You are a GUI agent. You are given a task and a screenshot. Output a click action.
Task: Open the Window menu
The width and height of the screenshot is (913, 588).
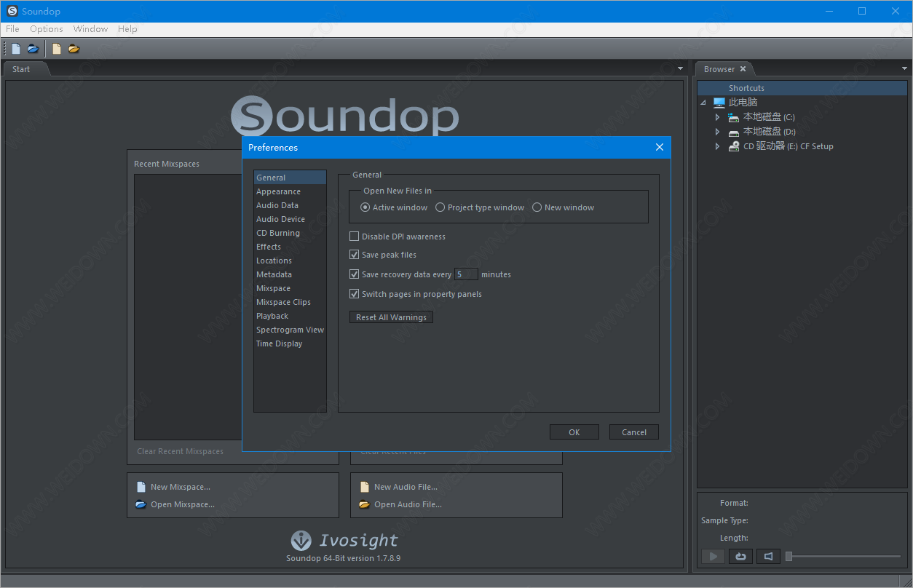click(90, 29)
